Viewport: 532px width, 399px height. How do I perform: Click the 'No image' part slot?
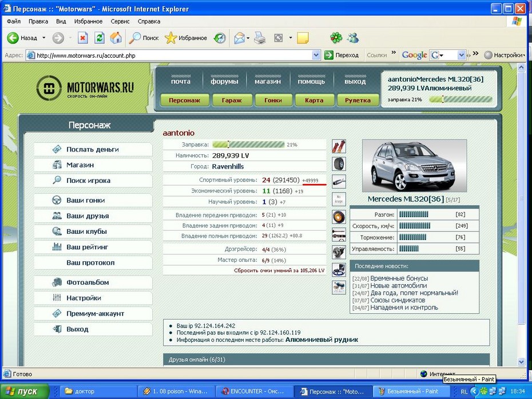[339, 199]
